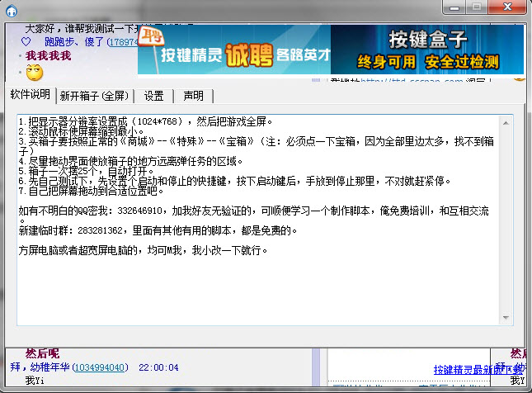This screenshot has width=532, height=393.
Task: Click the app icon in the title bar
Action: 12,12
